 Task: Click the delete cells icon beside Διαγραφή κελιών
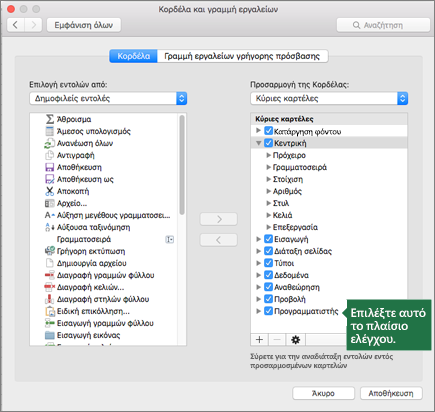(50, 287)
